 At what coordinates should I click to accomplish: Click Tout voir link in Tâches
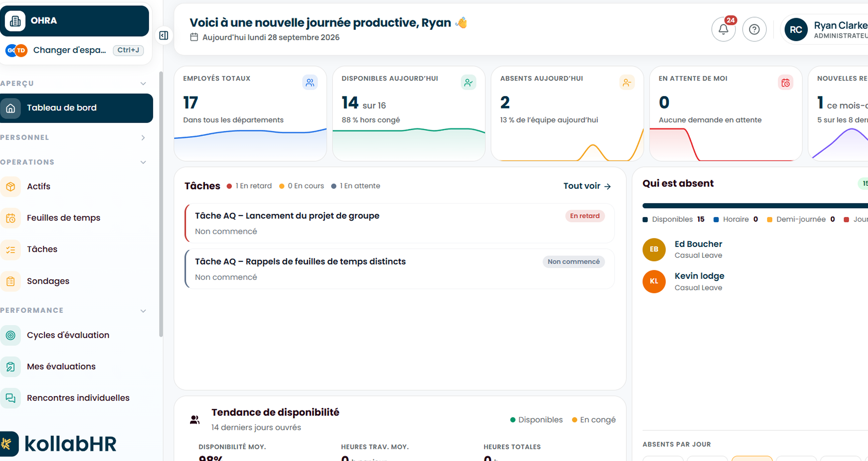pos(587,186)
